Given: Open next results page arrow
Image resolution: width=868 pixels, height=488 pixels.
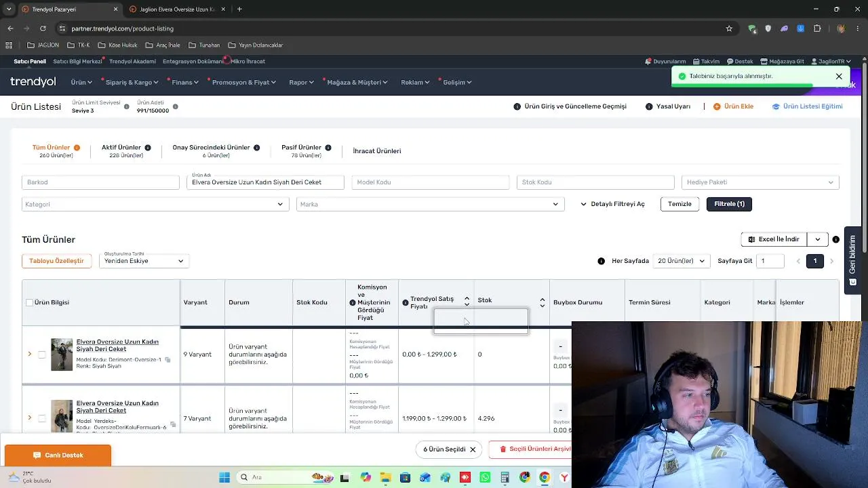Looking at the screenshot, I should click(x=831, y=261).
